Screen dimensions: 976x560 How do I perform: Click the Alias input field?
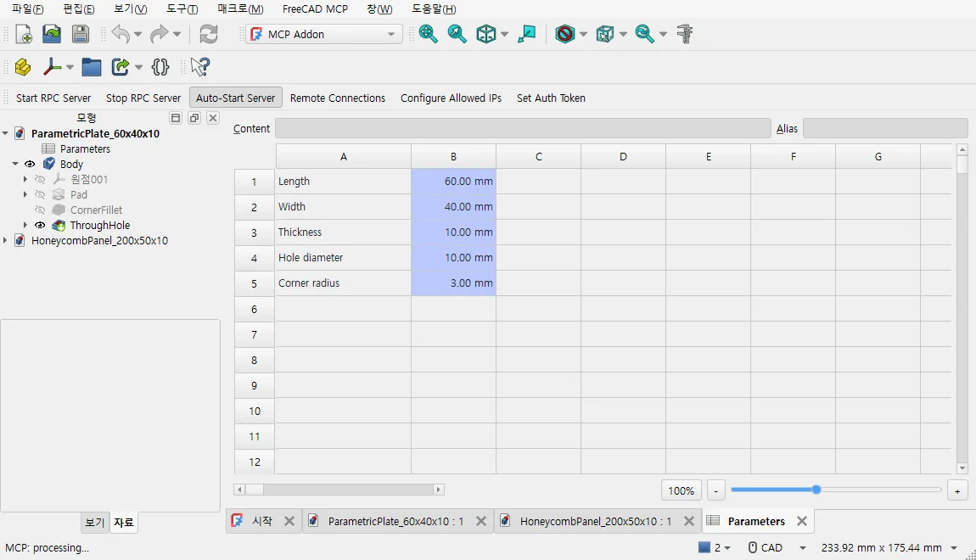point(885,128)
